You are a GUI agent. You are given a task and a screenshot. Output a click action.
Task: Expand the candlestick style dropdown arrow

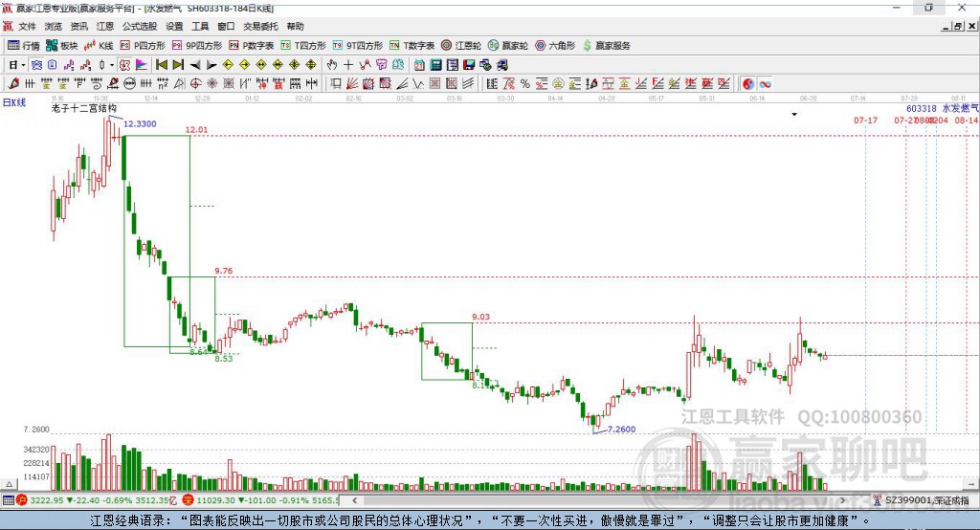pyautogui.click(x=112, y=65)
